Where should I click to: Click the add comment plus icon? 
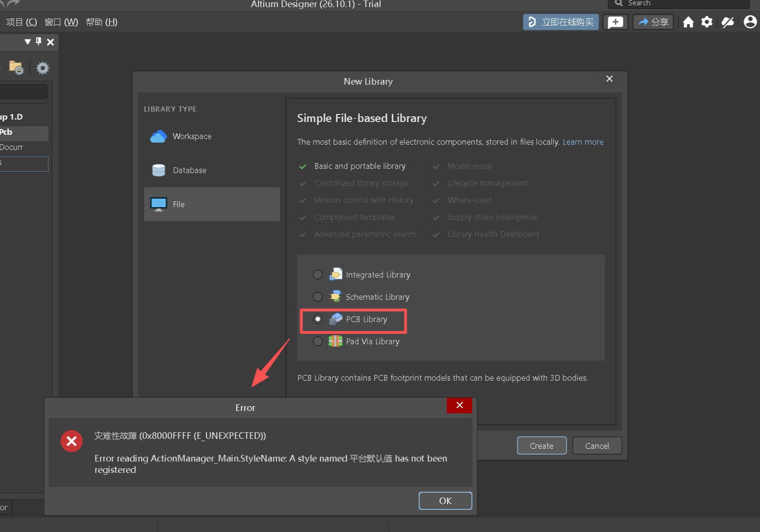pos(615,22)
